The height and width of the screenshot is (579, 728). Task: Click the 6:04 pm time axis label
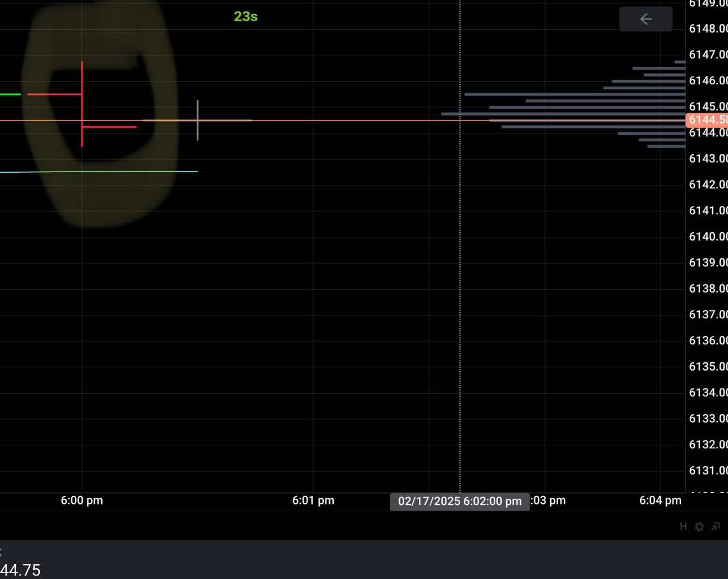pos(660,501)
